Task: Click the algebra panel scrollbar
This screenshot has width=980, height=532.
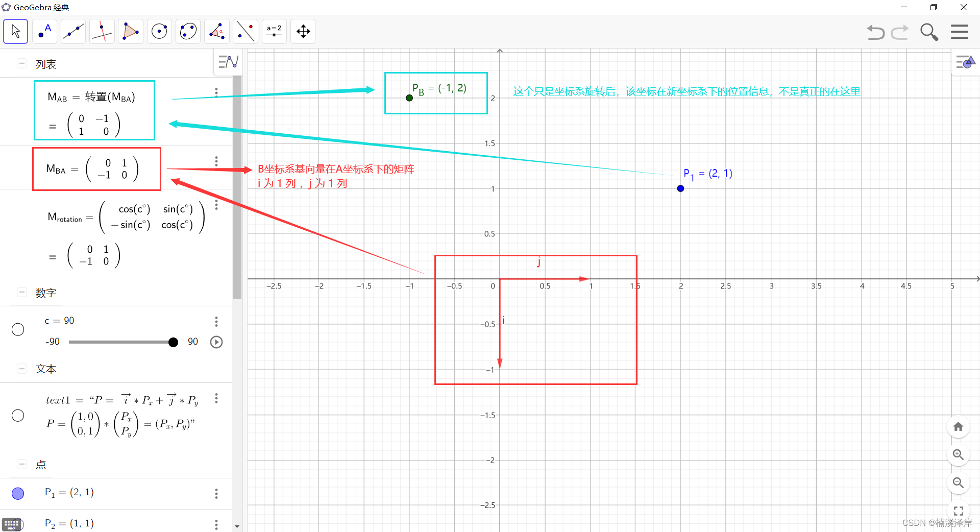Action: (x=237, y=188)
